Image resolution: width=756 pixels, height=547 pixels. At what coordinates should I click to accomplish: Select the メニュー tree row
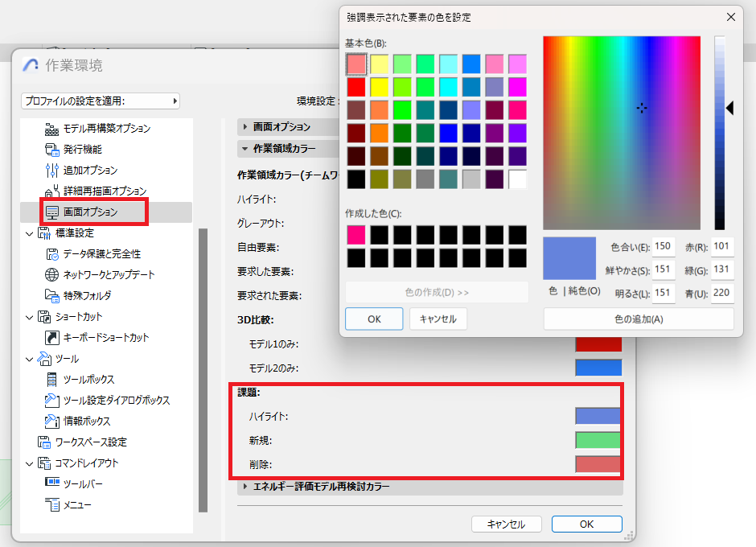[106, 505]
